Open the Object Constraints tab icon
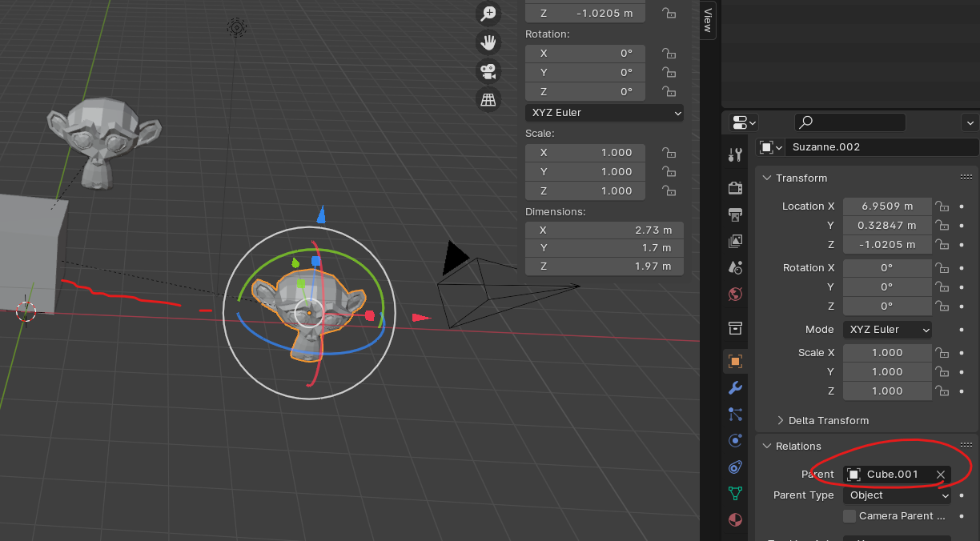 click(x=735, y=467)
